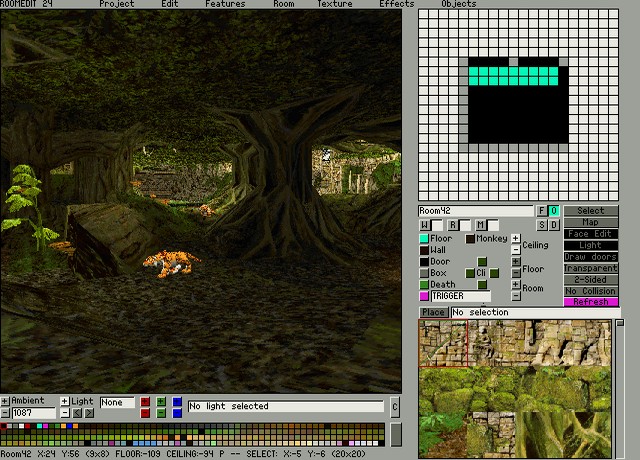Toggle the R flag box
This screenshot has width=640, height=460.
453,225
